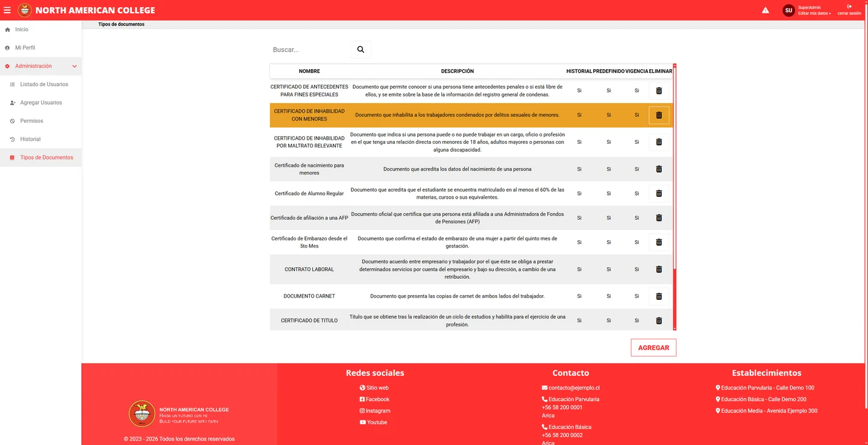
Task: Select the CERTIFICADO DE TITULO name cell
Action: (x=309, y=320)
